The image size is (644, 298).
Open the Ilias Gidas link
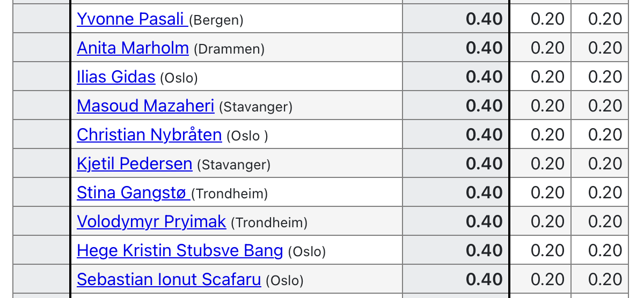[116, 77]
